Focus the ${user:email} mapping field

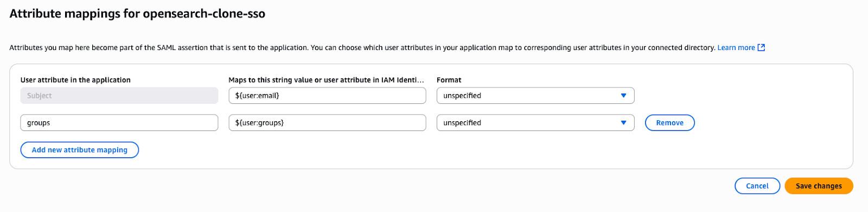(327, 96)
